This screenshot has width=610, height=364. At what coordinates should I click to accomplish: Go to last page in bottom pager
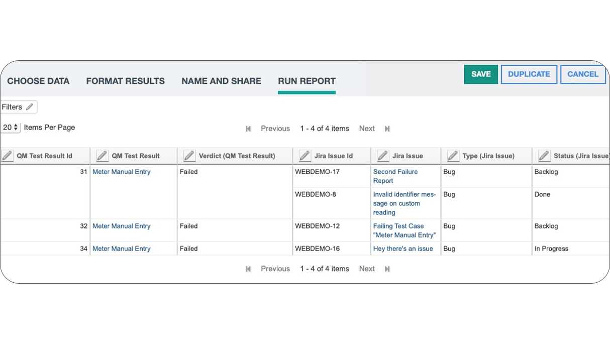[387, 269]
